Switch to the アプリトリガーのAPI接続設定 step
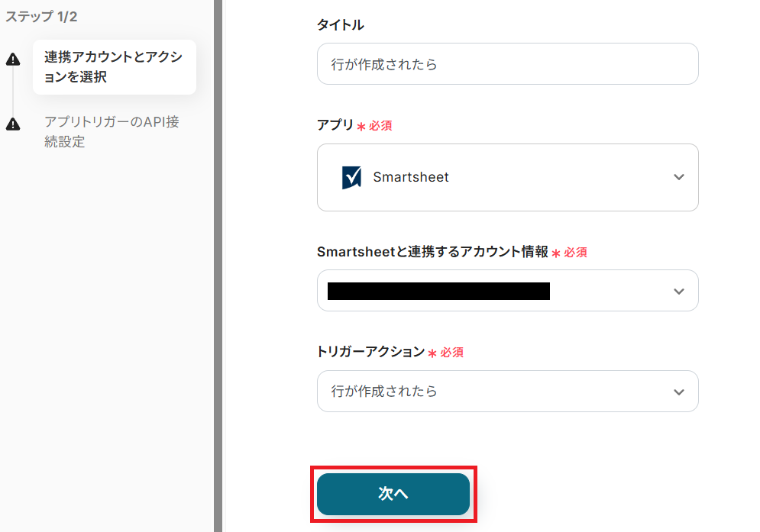The height and width of the screenshot is (532, 760). [112, 131]
